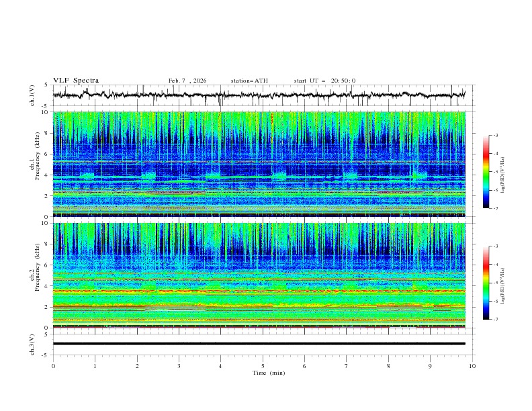Image resolution: width=532 pixels, height=411 pixels.
Task: Click the time axis tick label "8"
Action: click(x=388, y=366)
